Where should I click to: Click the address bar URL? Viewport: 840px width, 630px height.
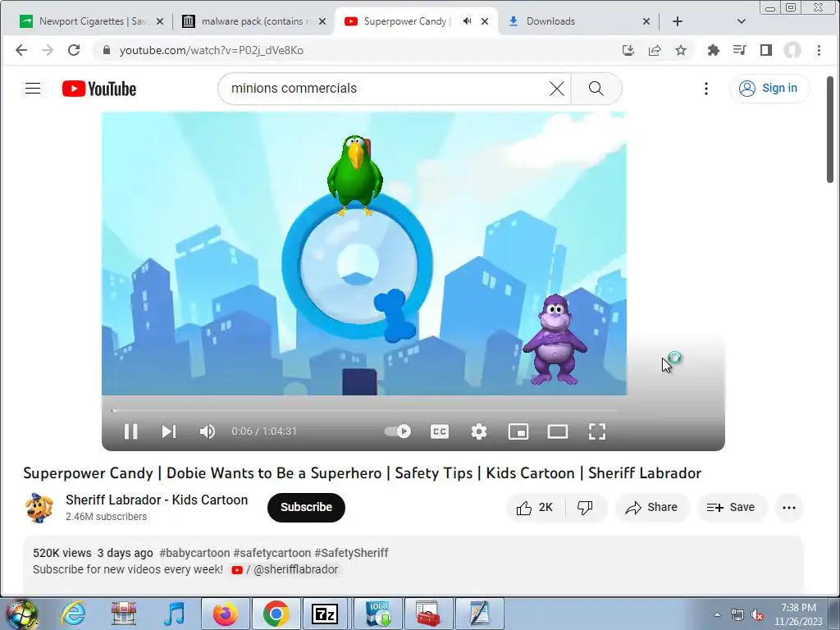pos(212,50)
